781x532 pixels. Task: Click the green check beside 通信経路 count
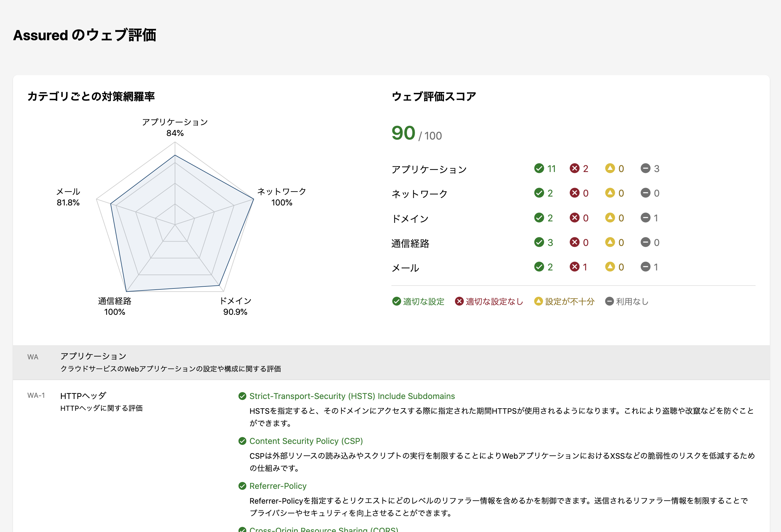pos(539,242)
